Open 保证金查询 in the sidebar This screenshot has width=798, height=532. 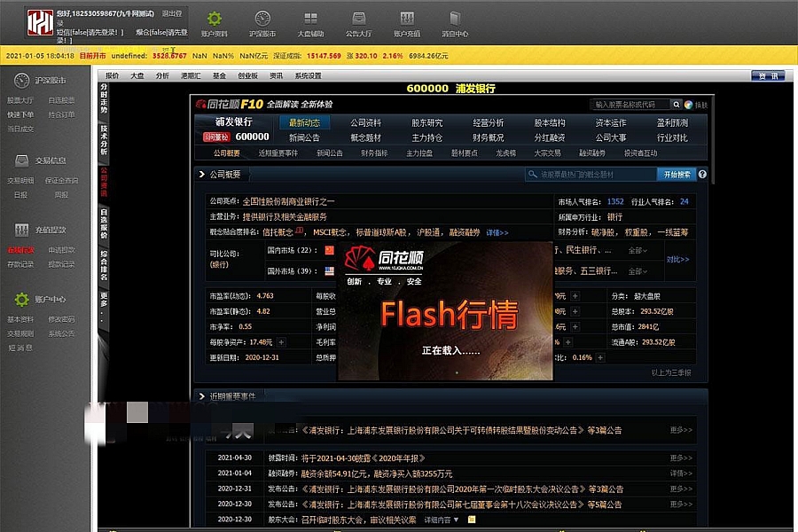[x=61, y=180]
